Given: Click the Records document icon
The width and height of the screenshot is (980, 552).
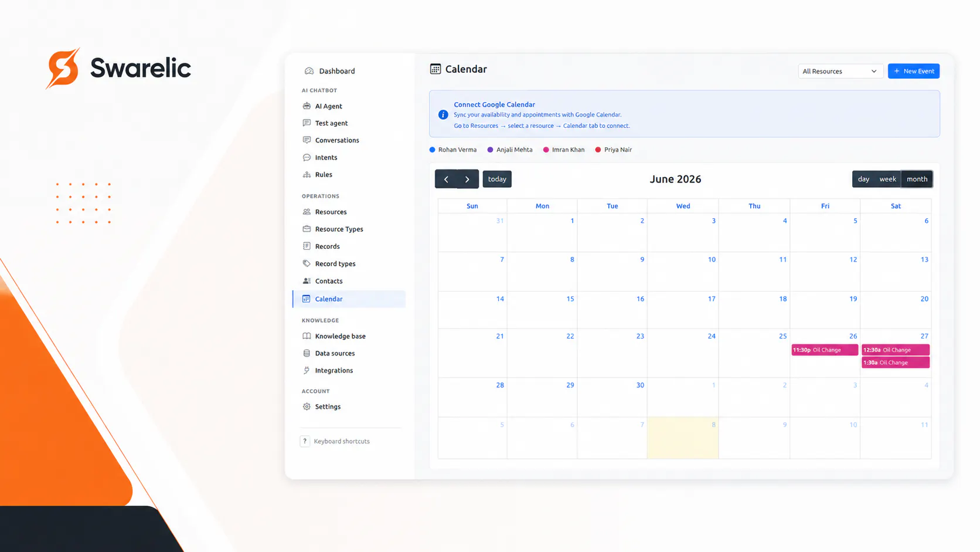Looking at the screenshot, I should click(307, 246).
